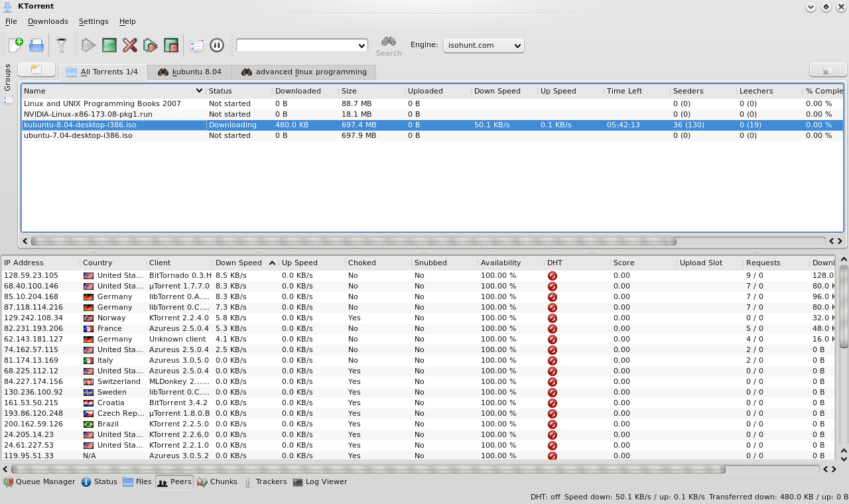
Task: Sort torrents by Size column header
Action: click(x=371, y=91)
